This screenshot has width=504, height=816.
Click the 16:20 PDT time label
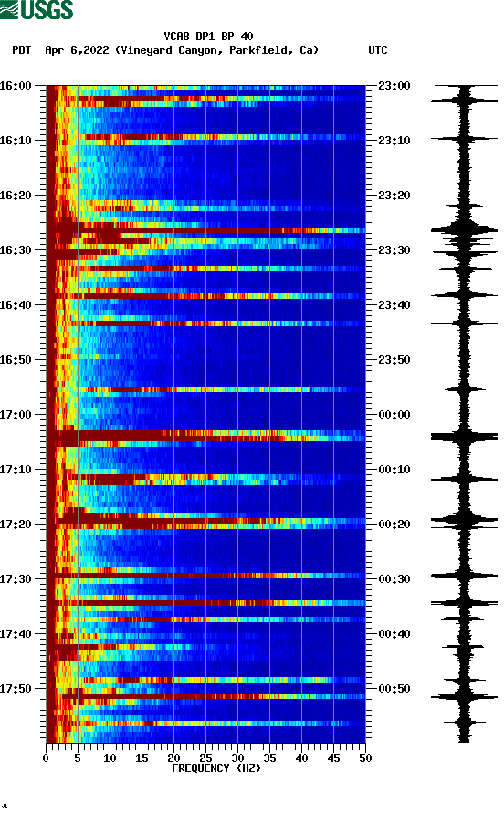pyautogui.click(x=16, y=196)
